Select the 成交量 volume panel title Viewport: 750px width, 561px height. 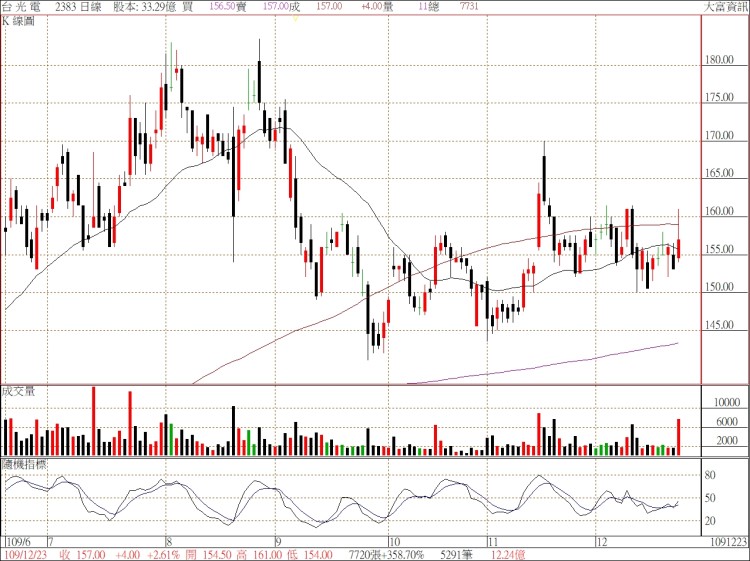click(x=18, y=391)
